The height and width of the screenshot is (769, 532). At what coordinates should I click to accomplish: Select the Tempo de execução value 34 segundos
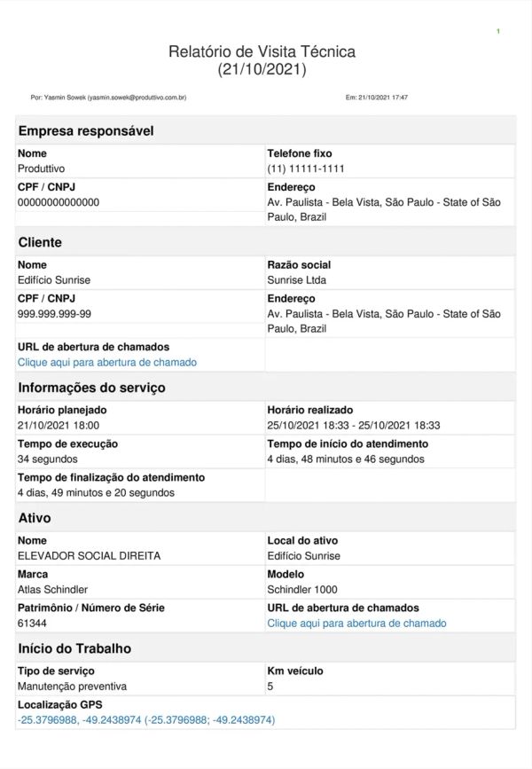coord(48,459)
